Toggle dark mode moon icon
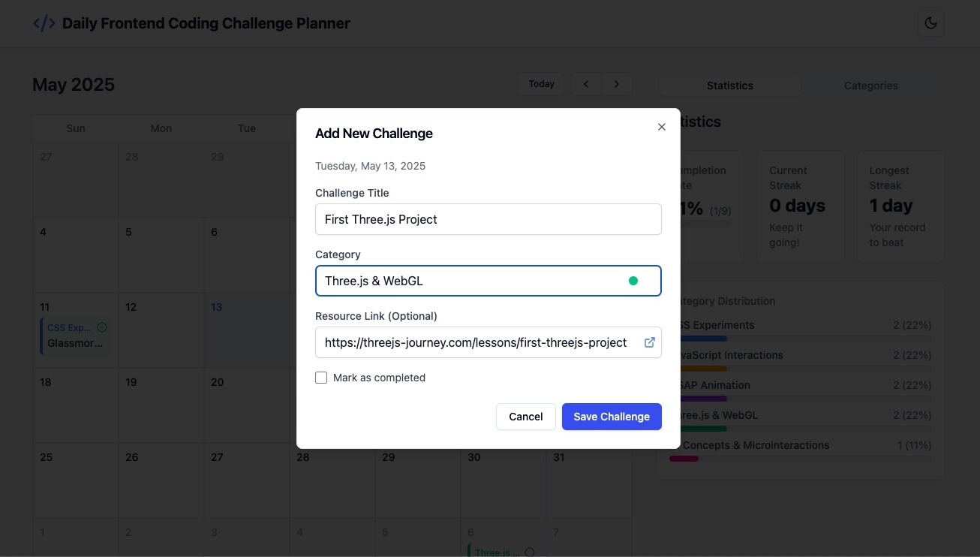Image resolution: width=980 pixels, height=557 pixels. point(930,23)
